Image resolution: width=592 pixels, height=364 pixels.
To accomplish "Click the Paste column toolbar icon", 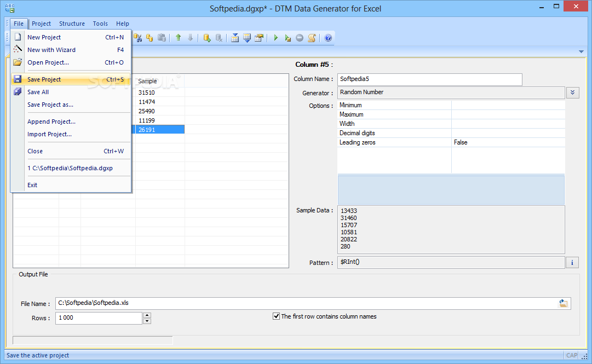I will click(162, 38).
